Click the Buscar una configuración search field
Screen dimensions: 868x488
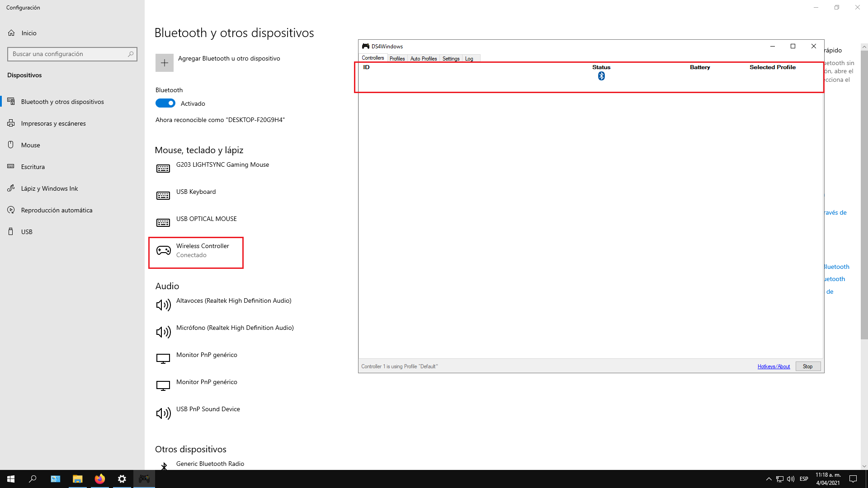coord(72,54)
